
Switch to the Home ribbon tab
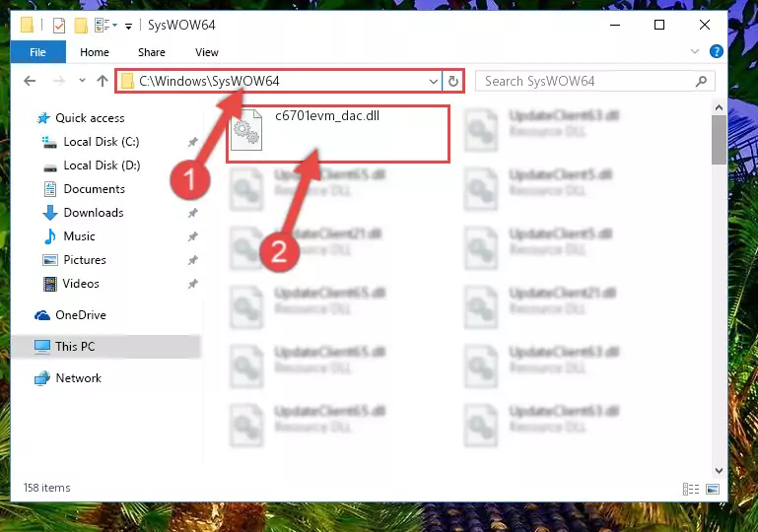pyautogui.click(x=95, y=52)
